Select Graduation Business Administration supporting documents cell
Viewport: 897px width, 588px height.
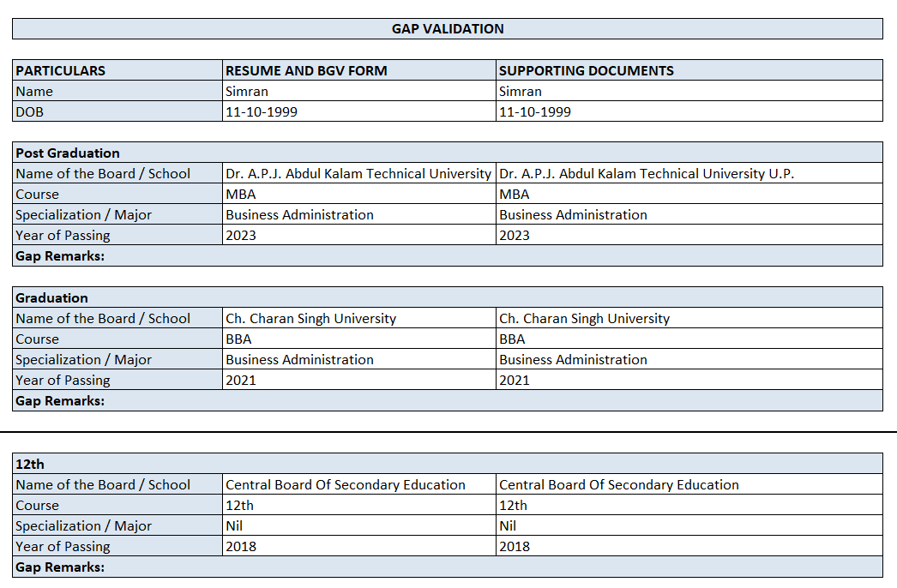coord(689,359)
